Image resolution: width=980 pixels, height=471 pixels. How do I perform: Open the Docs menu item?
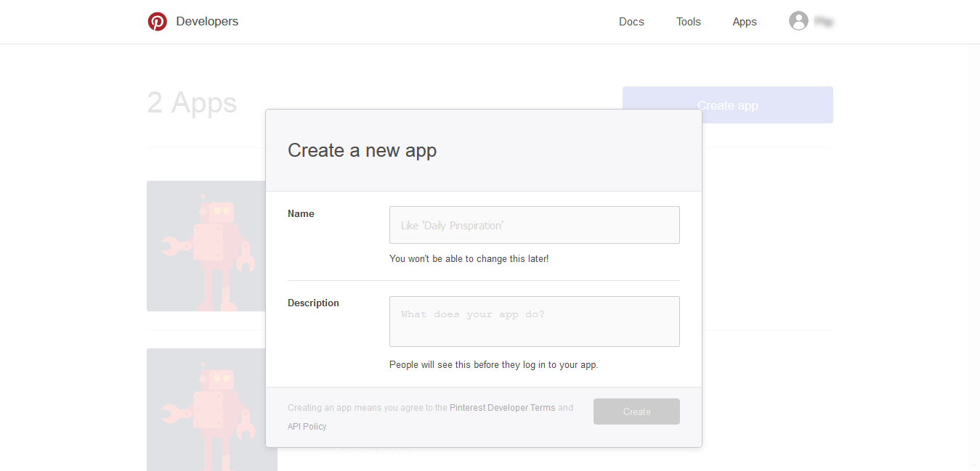(631, 22)
